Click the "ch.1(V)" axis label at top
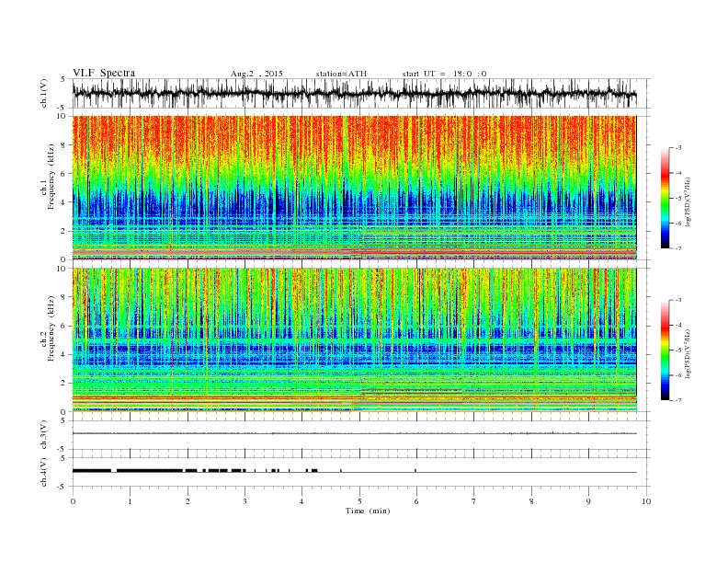The height and width of the screenshot is (563, 728). pos(44,93)
